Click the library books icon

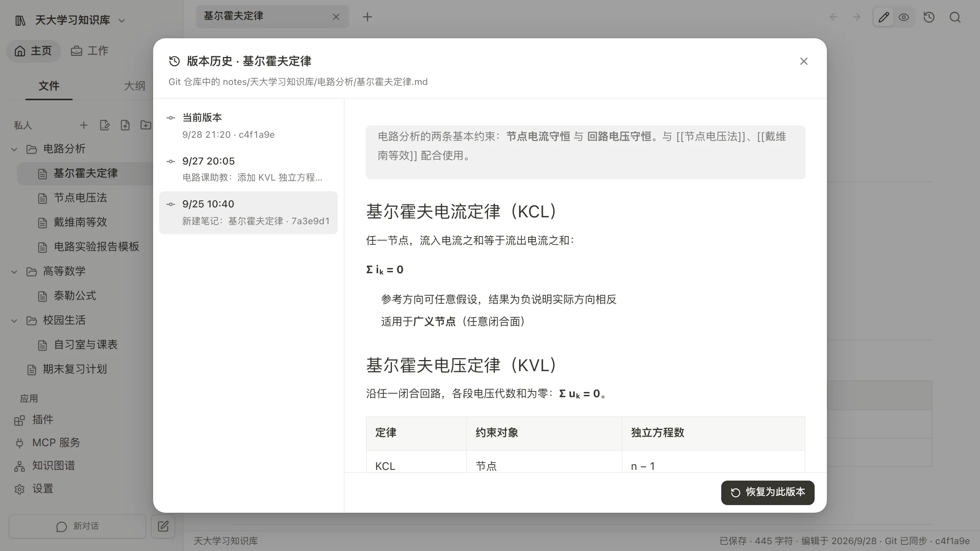point(20,20)
